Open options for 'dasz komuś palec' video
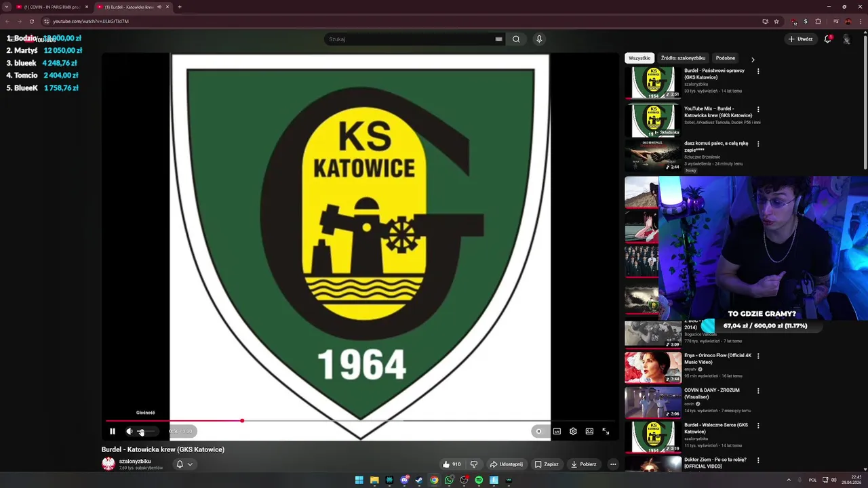The height and width of the screenshot is (488, 868). (x=758, y=144)
